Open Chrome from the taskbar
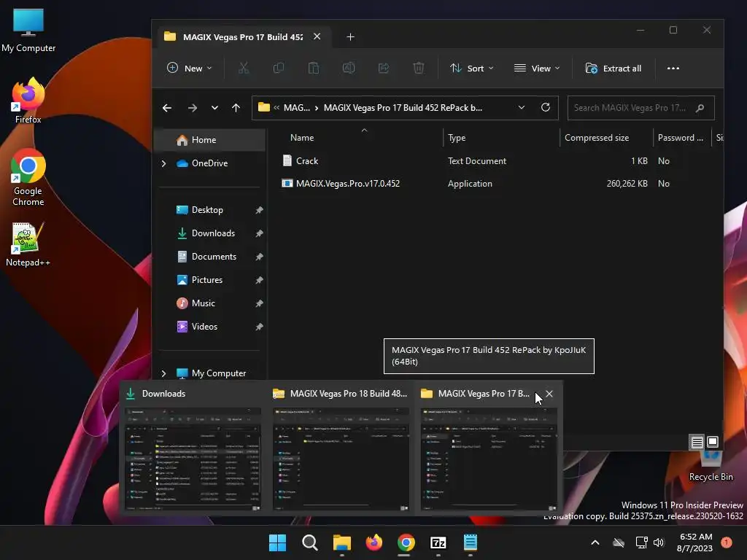This screenshot has width=747, height=560. (x=406, y=542)
